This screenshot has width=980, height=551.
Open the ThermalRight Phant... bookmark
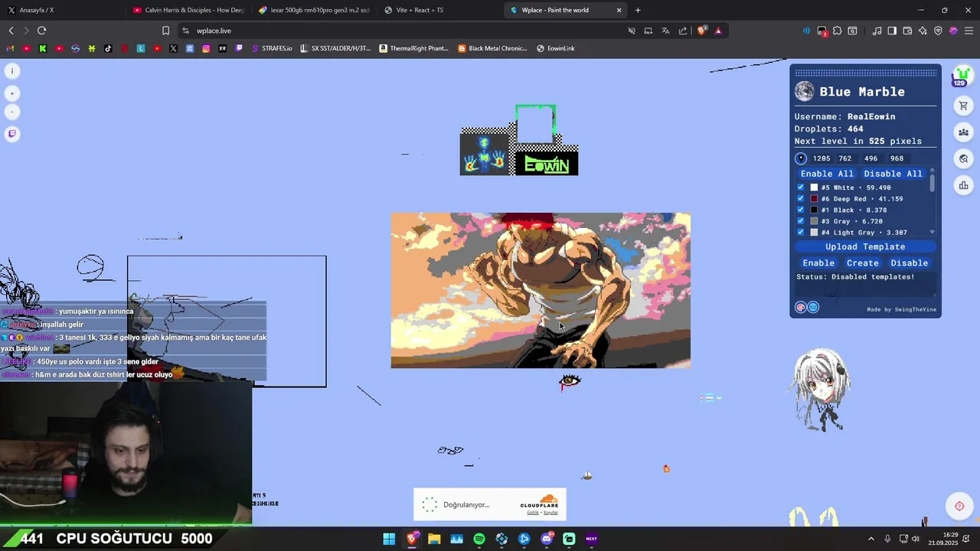click(413, 48)
